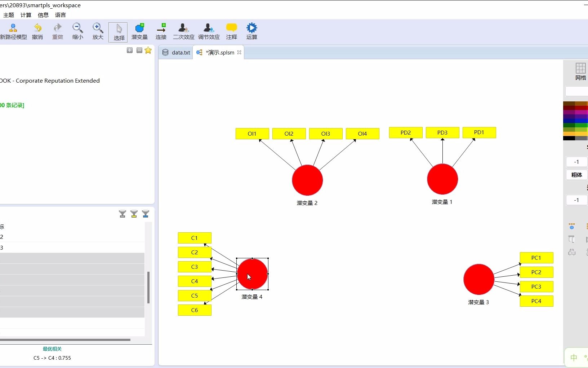Click the indicator list horizontal scrollbar
Screen dimensions: 588x368
(x=65, y=339)
